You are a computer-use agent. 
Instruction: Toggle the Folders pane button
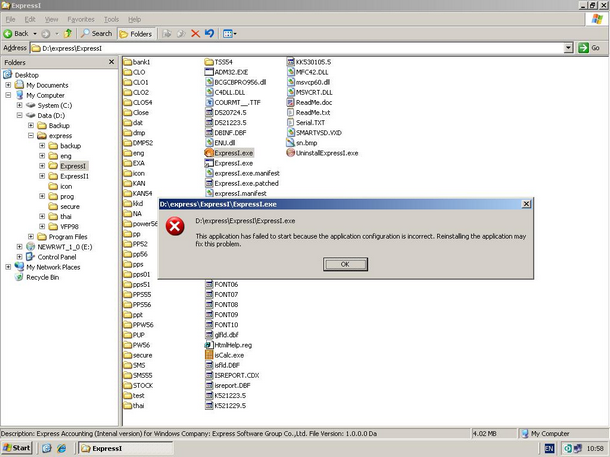coord(135,33)
